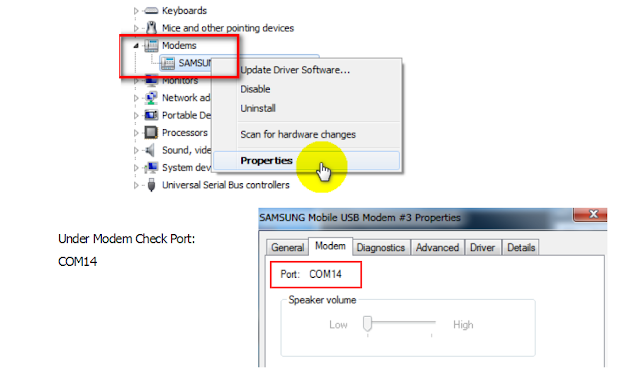This screenshot has height=378, width=640.
Task: Expand the Keyboards node
Action: point(136,11)
